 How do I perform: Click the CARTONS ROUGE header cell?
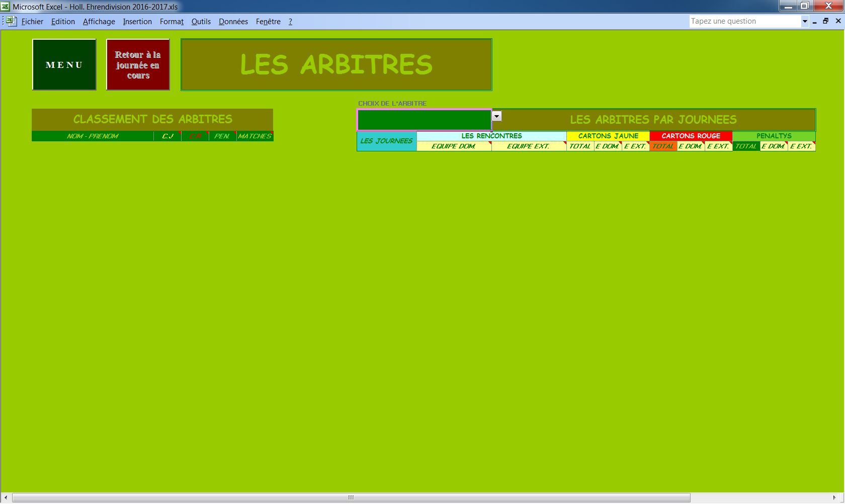pos(691,136)
